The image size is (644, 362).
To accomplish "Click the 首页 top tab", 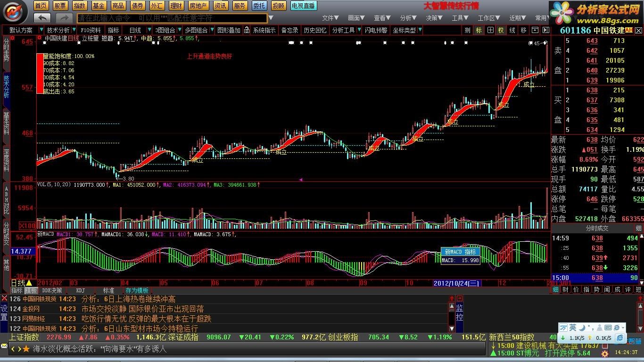I will 41,6.
